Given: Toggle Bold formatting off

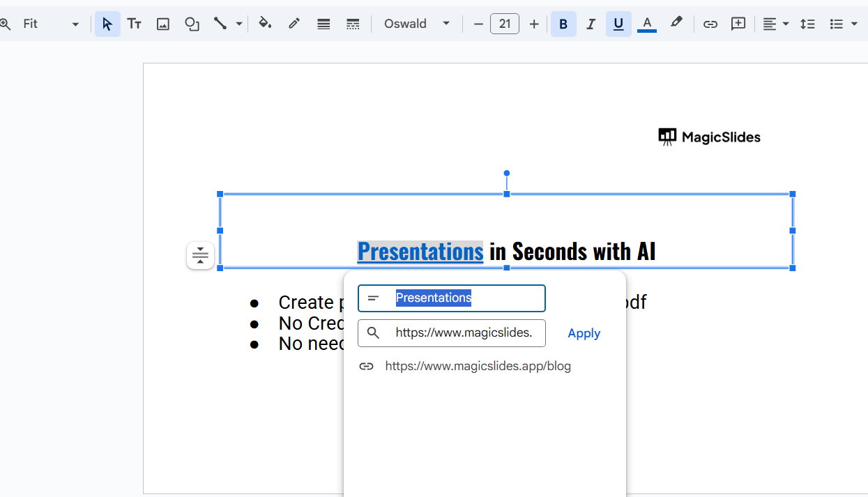Looking at the screenshot, I should pos(563,24).
